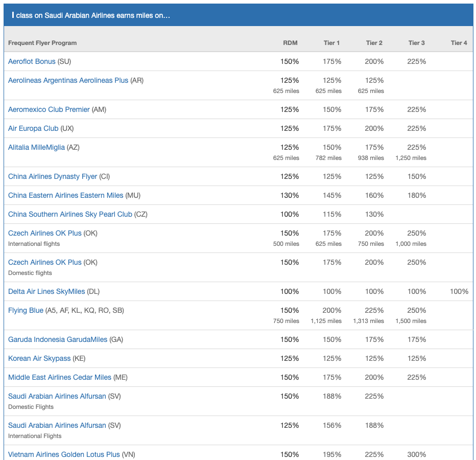
Task: Open the Garuda Indonesia GarudaMiles link
Action: pos(58,339)
